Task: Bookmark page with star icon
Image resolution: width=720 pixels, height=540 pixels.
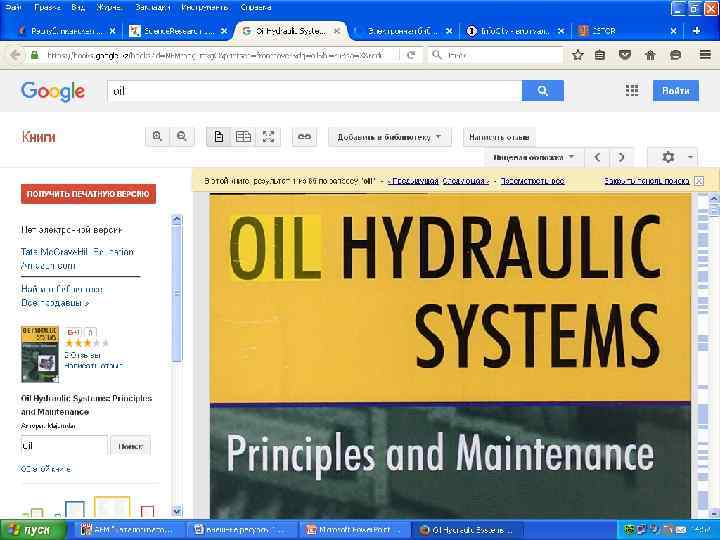Action: [578, 55]
